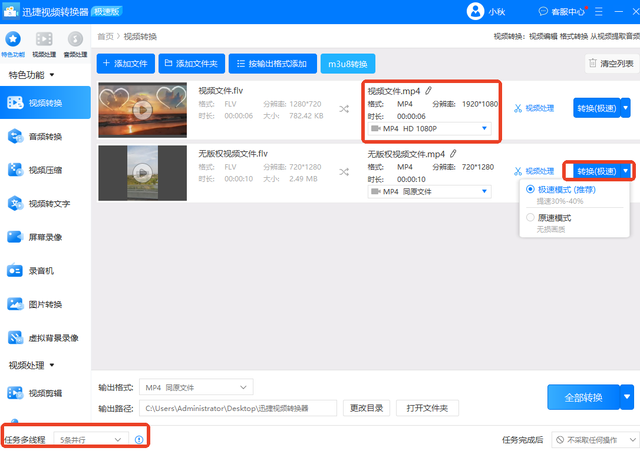Expand arrow beside 全部转换 button
This screenshot has height=451, width=640.
[627, 397]
